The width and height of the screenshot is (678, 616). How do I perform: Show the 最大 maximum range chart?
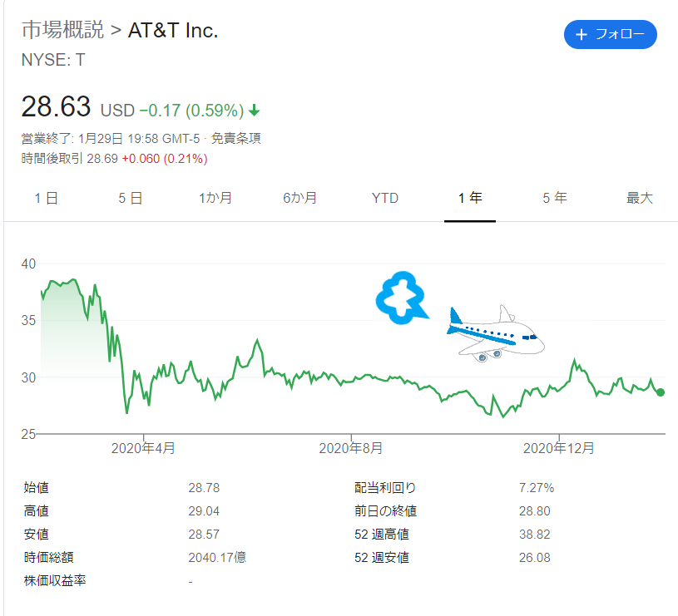pos(640,199)
